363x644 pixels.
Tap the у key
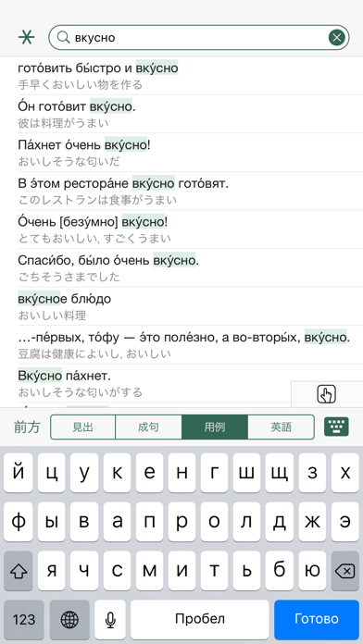[84, 473]
